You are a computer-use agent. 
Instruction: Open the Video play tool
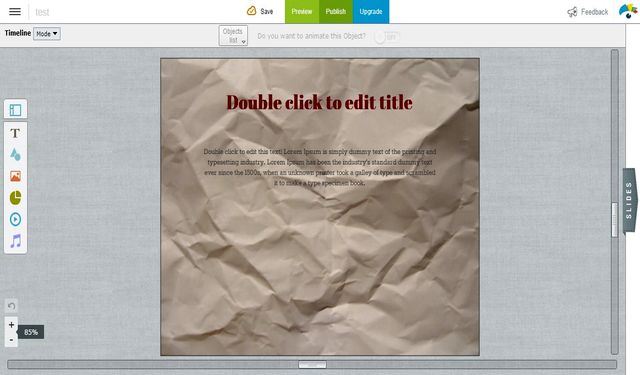click(x=16, y=219)
